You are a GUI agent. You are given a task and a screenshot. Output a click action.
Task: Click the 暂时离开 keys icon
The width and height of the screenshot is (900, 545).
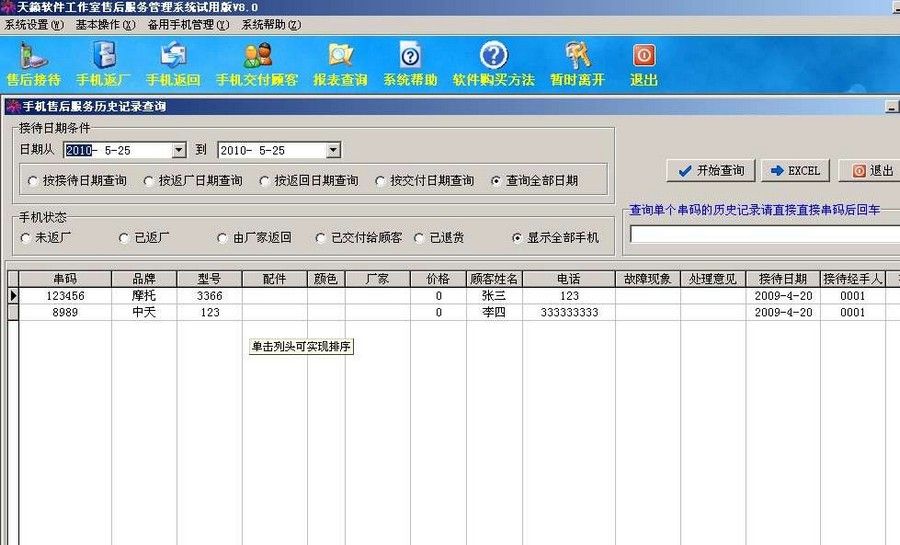[577, 56]
